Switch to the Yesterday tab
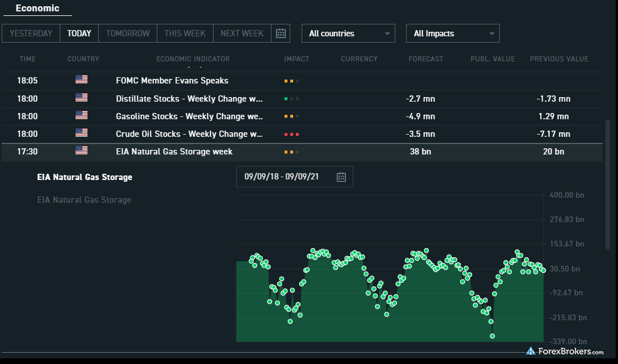Viewport: 618px width, 364px height. pyautogui.click(x=31, y=34)
